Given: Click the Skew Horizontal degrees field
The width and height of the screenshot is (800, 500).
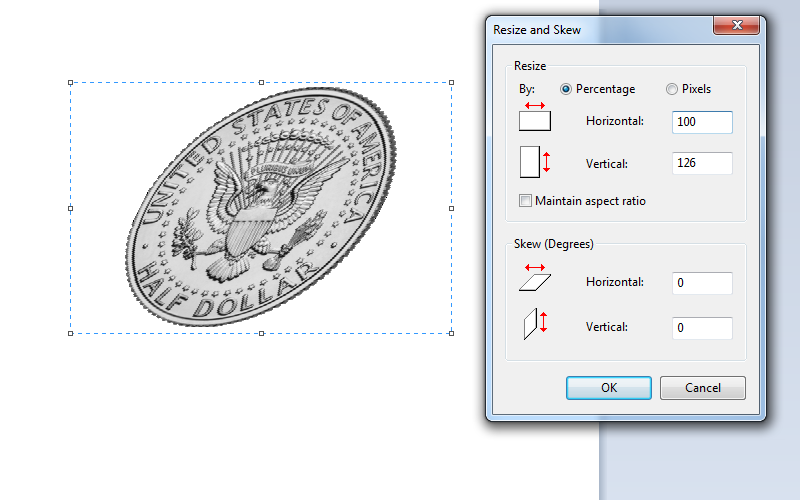Looking at the screenshot, I should (702, 283).
